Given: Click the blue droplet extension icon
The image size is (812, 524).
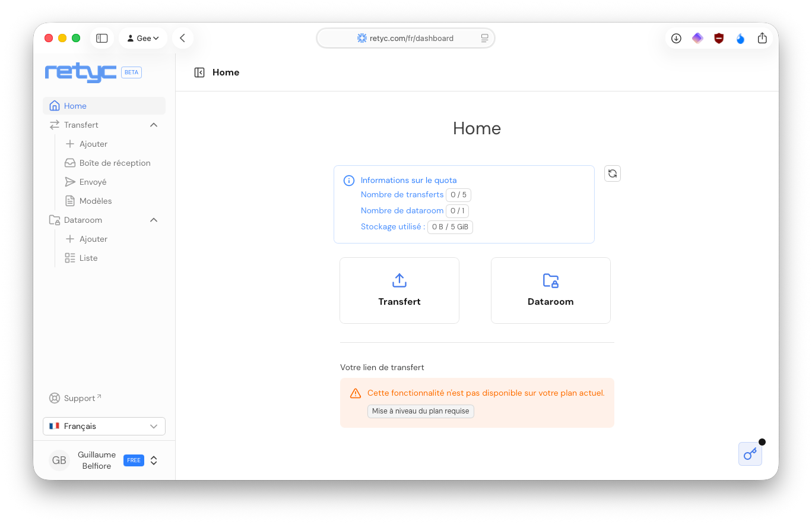Looking at the screenshot, I should (x=740, y=39).
